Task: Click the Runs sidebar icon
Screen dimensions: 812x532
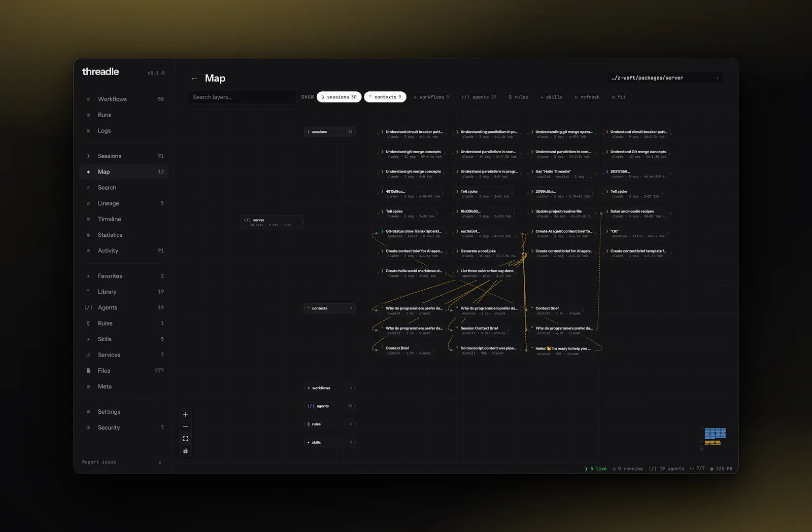Action: tap(88, 115)
